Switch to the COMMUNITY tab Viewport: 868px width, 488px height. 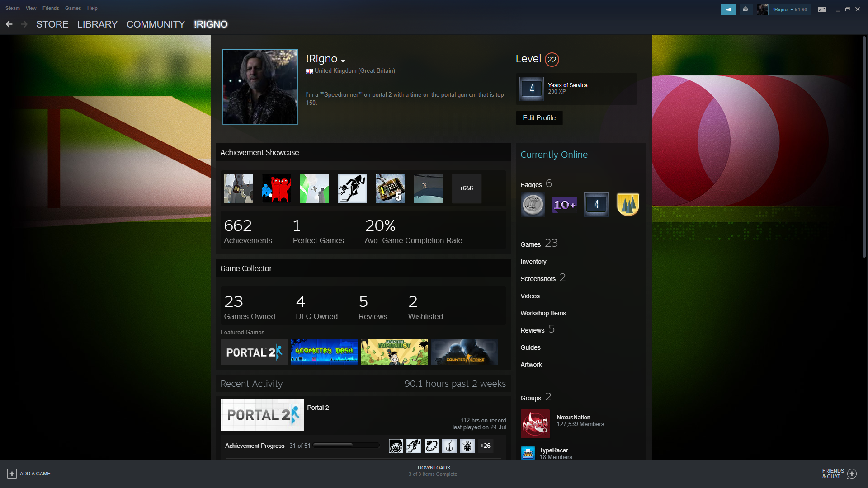click(x=156, y=24)
